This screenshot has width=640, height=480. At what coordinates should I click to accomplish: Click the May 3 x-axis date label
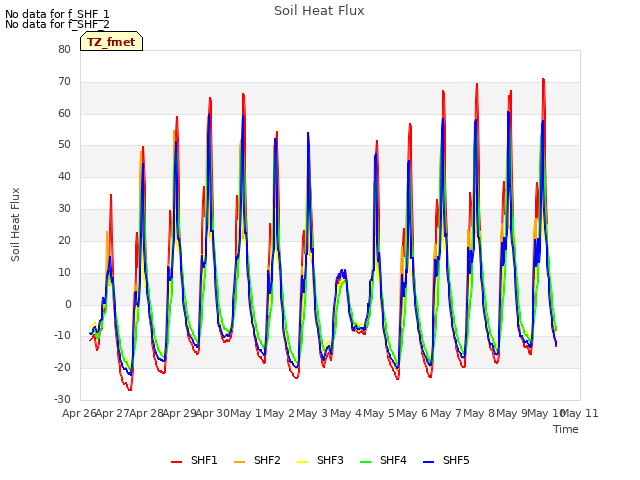[313, 413]
